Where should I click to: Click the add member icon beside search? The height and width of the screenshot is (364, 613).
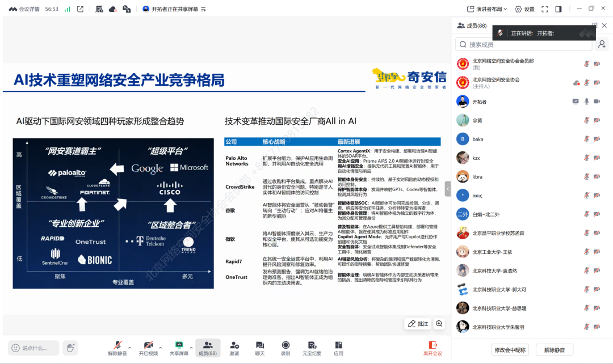pos(602,44)
